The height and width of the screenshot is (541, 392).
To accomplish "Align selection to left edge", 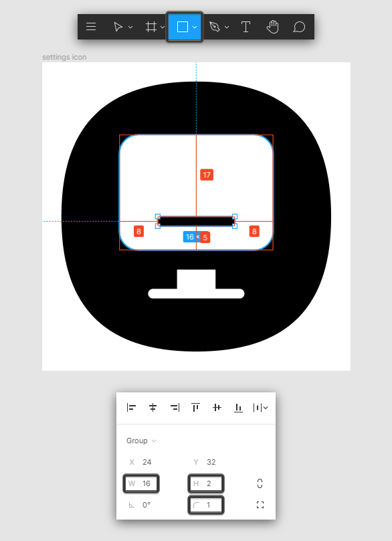I will click(x=131, y=408).
